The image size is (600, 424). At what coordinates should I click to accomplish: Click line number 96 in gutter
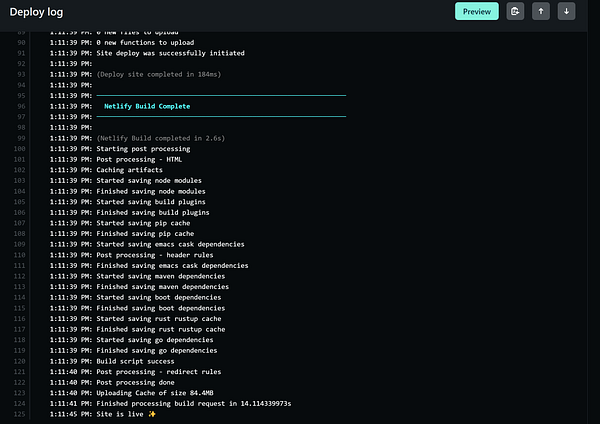pyautogui.click(x=21, y=106)
